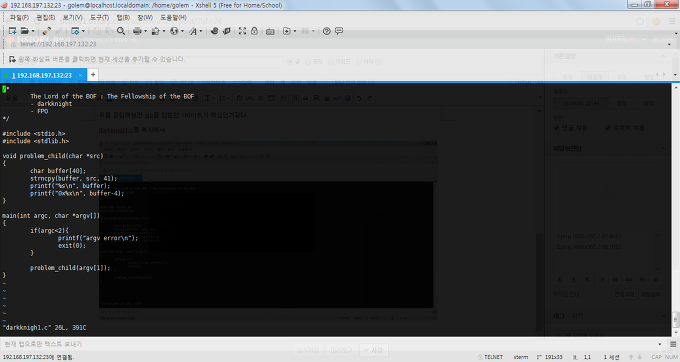This screenshot has height=362, width=680.
Task: Open the 탭(B) menu
Action: [x=123, y=17]
